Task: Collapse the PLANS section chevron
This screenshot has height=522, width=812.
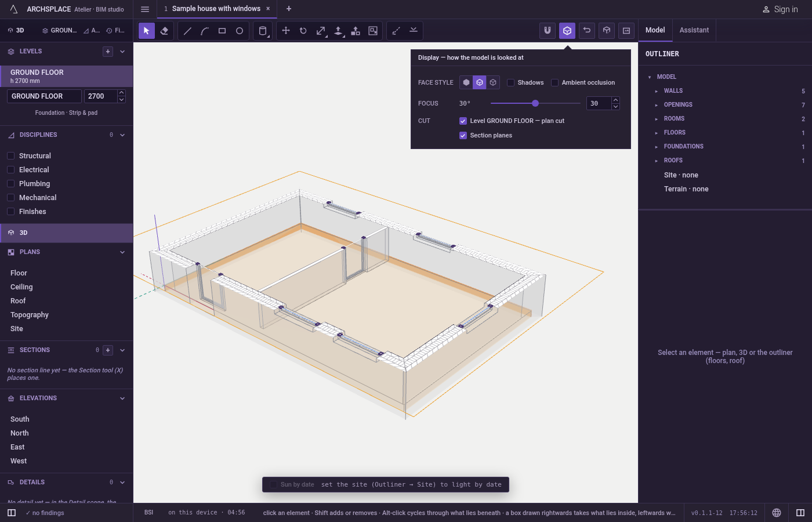Action: 122,252
